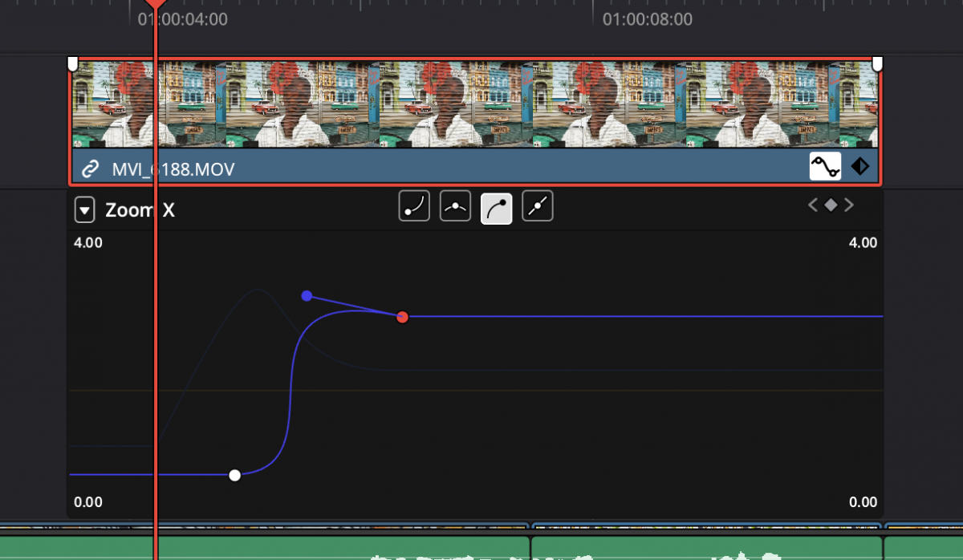
Task: Toggle the keyframe editor diamond on clip
Action: [x=859, y=166]
